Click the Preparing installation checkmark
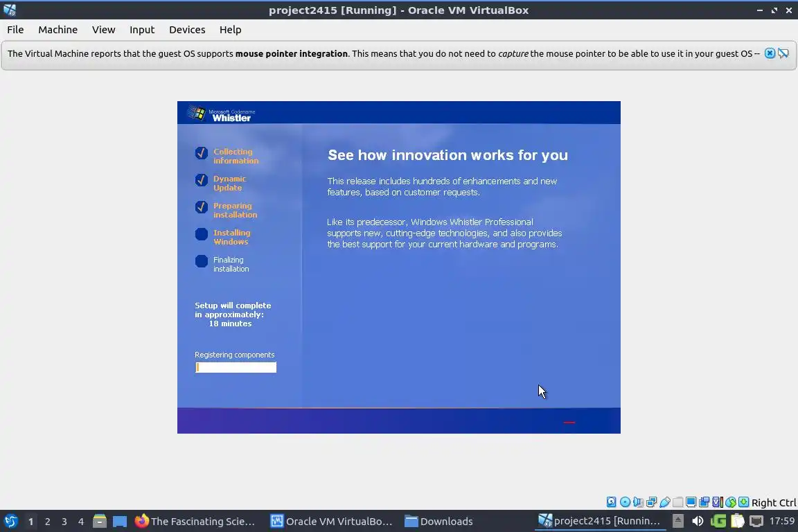 pyautogui.click(x=202, y=206)
